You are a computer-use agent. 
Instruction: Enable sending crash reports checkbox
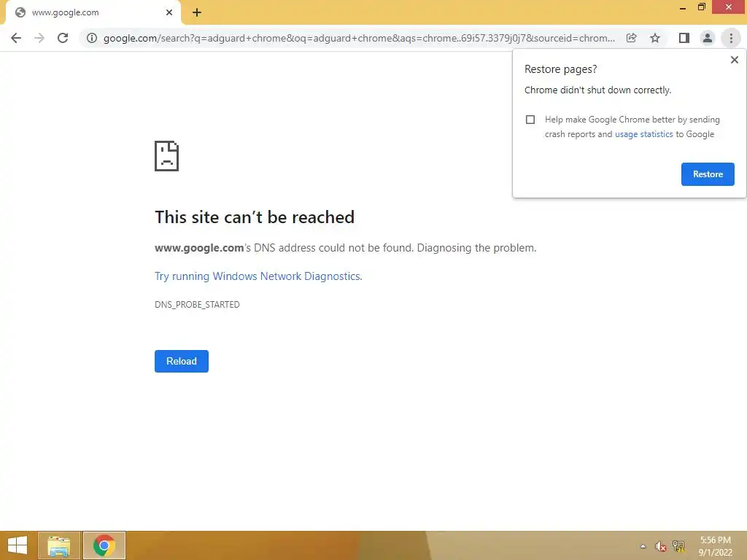coord(530,120)
